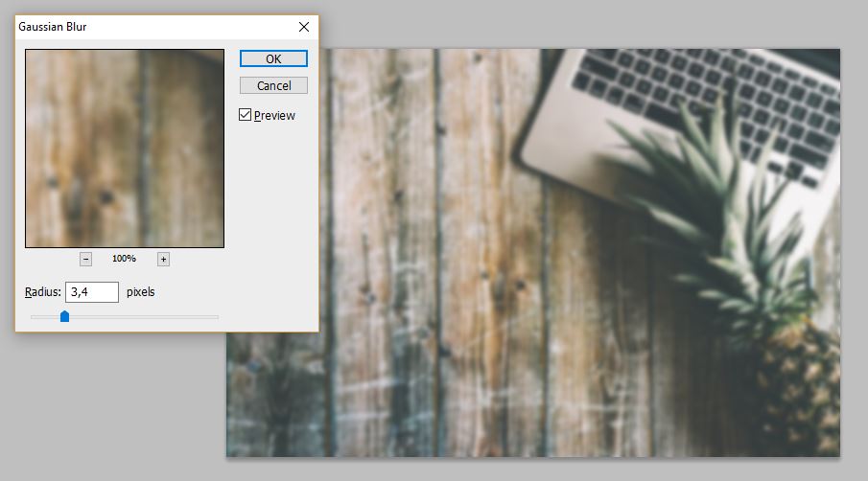Toggle the Preview checkbox
The image size is (868, 481).
(x=246, y=116)
